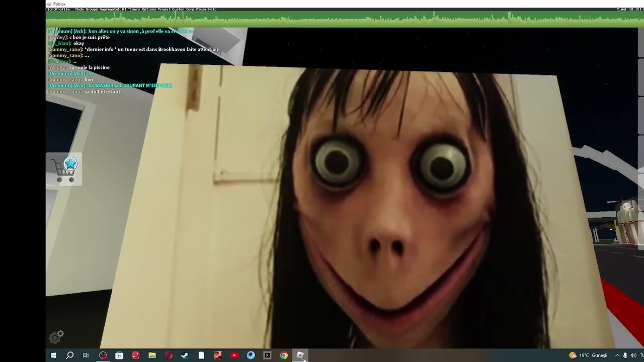Screen dimensions: 644x362
Task: Open Task View on the taskbar
Action: (x=86, y=355)
